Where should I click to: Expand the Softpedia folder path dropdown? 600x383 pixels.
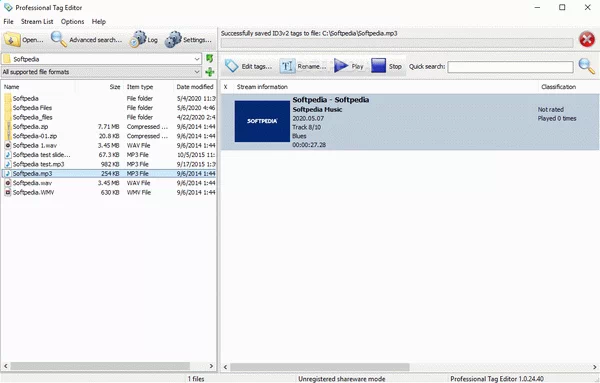point(197,59)
